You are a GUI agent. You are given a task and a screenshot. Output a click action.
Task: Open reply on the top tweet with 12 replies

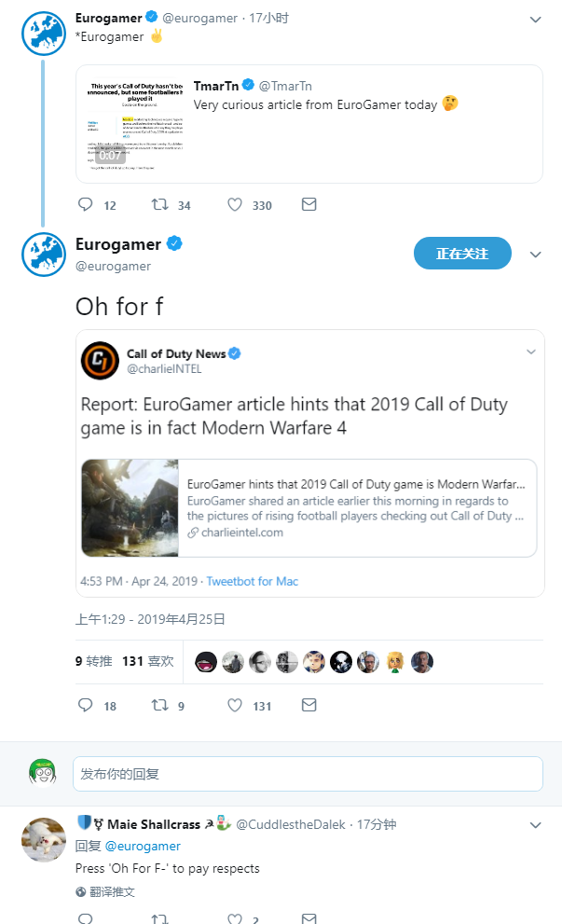coord(86,204)
